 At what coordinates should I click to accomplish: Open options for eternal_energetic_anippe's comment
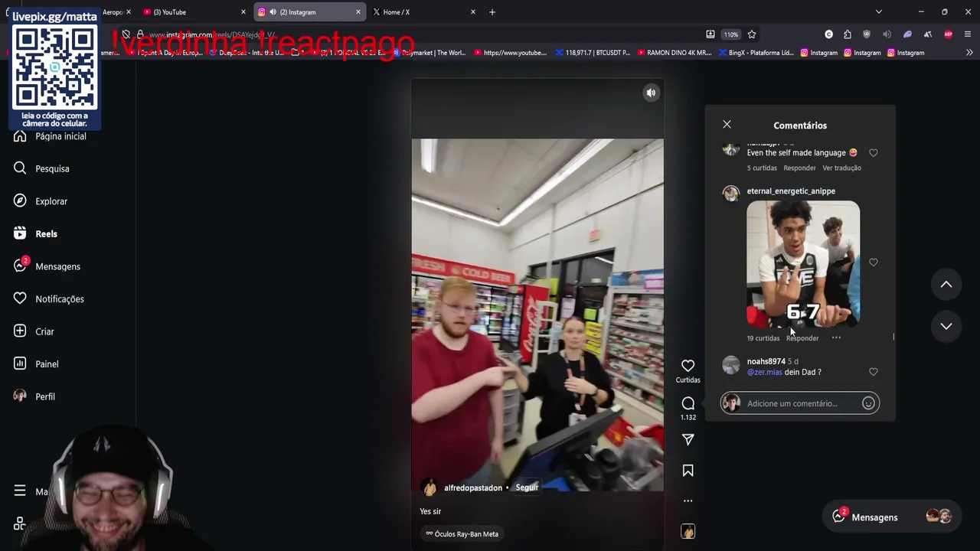coord(836,337)
